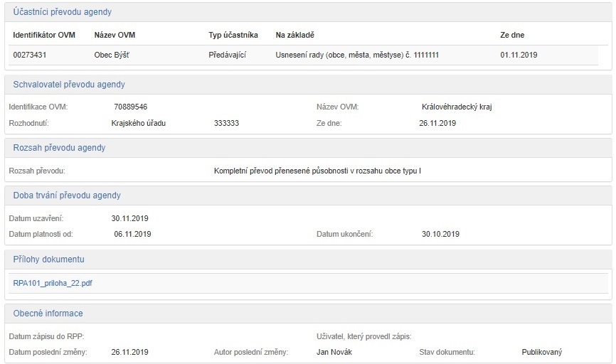Click the Datum ukončení value 30.10.2019
This screenshot has height=364, width=616.
(x=440, y=234)
